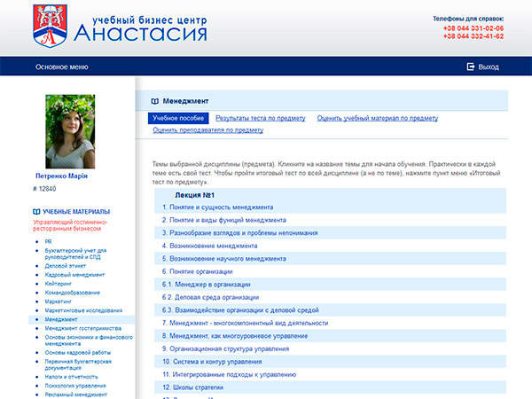Click the Лекция №1 heading
532x399 pixels.
(x=194, y=195)
